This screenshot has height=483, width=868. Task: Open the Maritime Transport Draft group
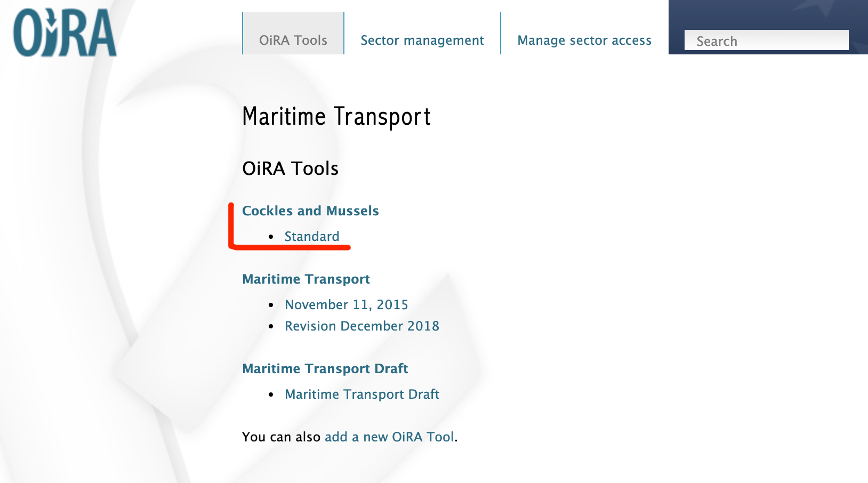tap(325, 368)
